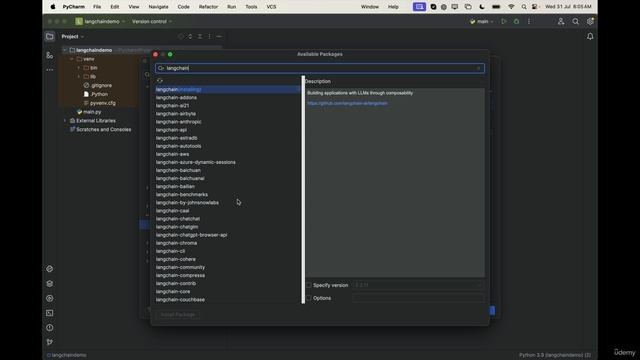This screenshot has height=360, width=640.
Task: Open the Tools menu
Action: coord(251,7)
